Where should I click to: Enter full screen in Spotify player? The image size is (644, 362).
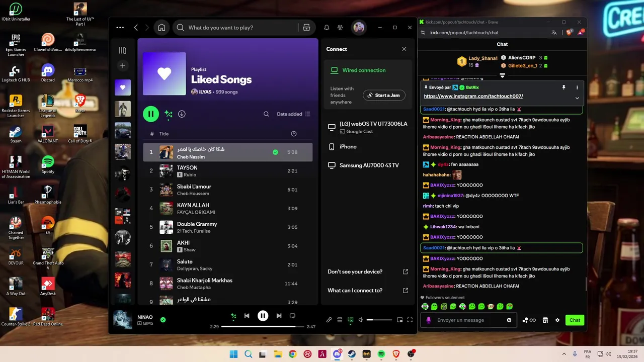click(410, 320)
